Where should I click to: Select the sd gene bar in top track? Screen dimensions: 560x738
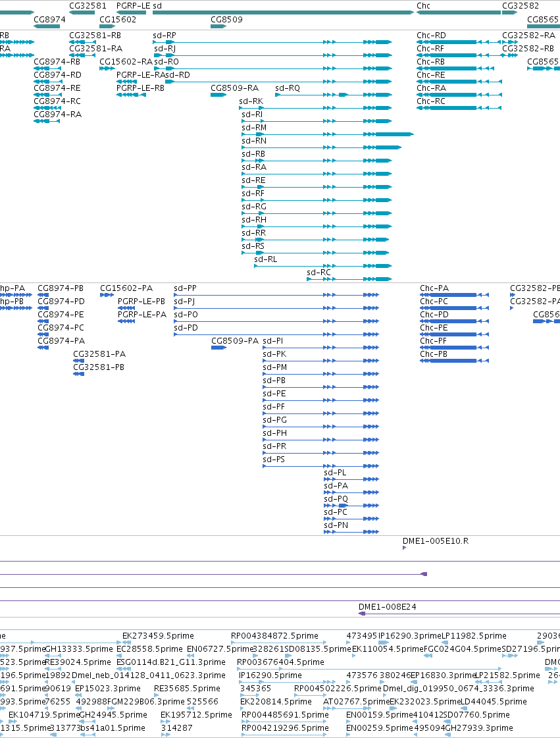pyautogui.click(x=284, y=13)
